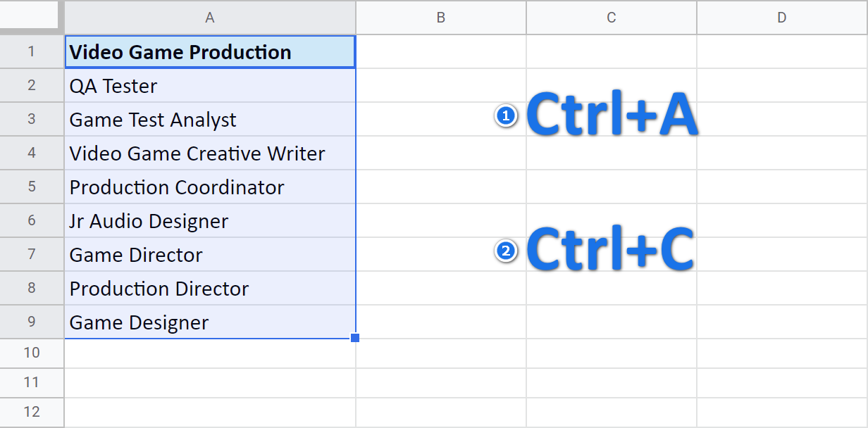Select column A header
This screenshot has height=428, width=868.
click(209, 18)
